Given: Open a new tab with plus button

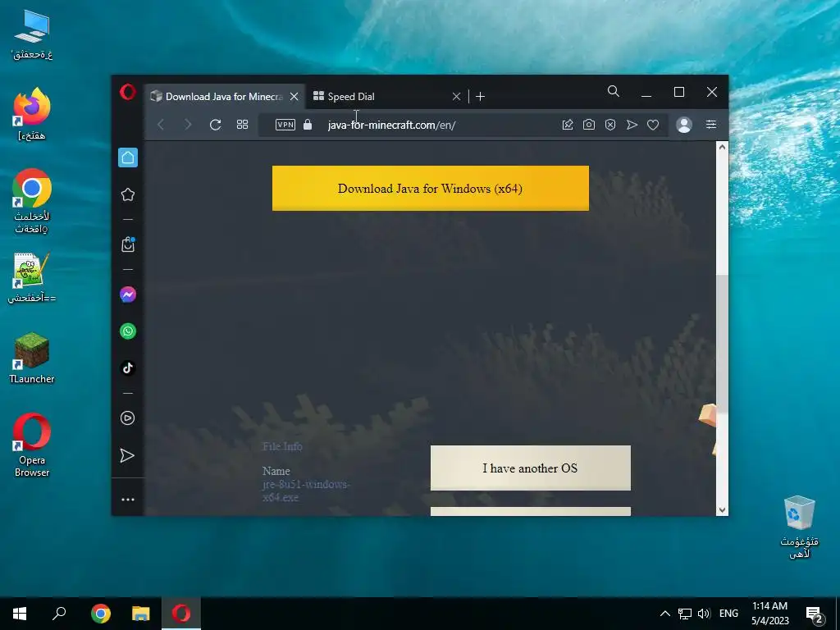Looking at the screenshot, I should click(x=480, y=97).
